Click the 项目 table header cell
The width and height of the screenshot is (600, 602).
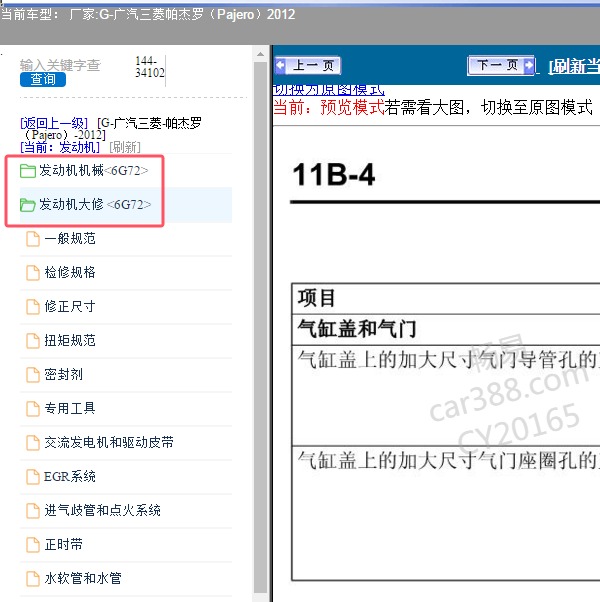coord(446,298)
